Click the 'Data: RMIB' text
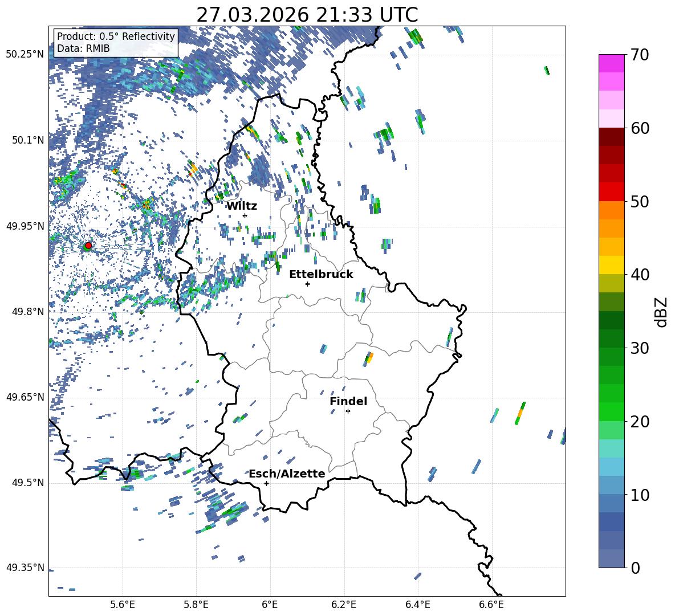 coord(83,48)
